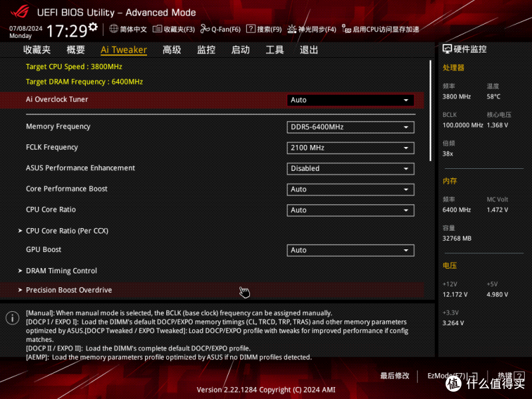Click the language globe icon
This screenshot has width=532, height=399.
[114, 29]
